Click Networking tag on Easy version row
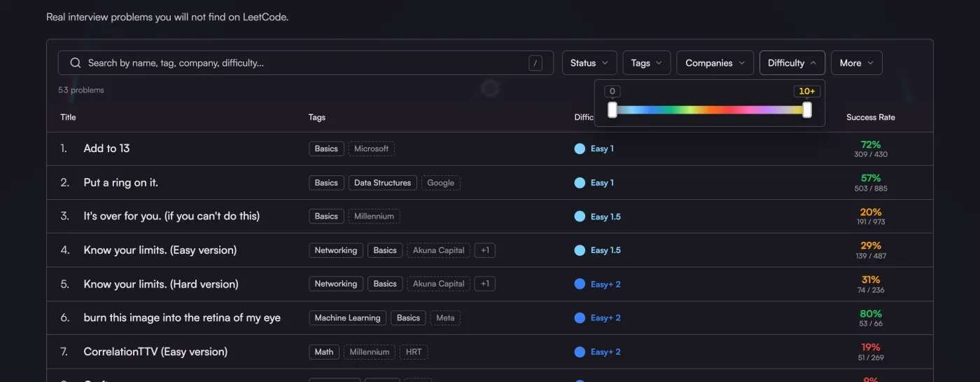The width and height of the screenshot is (980, 382). [336, 250]
